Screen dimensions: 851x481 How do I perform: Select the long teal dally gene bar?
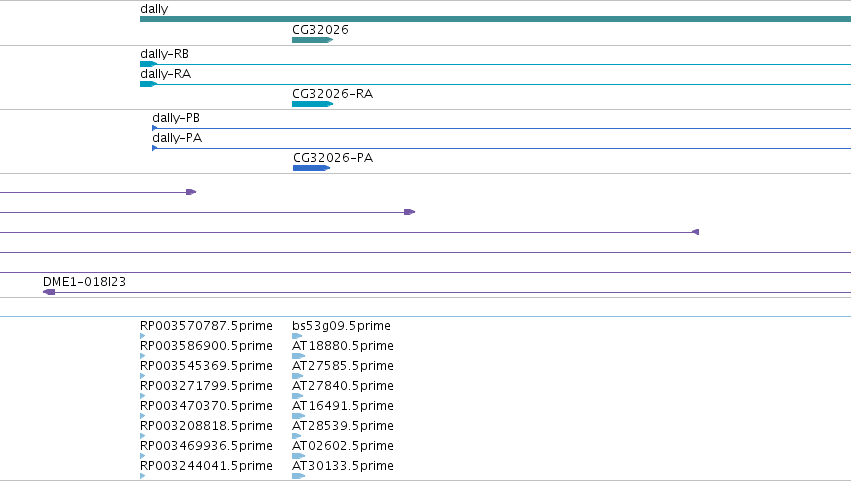(496, 19)
